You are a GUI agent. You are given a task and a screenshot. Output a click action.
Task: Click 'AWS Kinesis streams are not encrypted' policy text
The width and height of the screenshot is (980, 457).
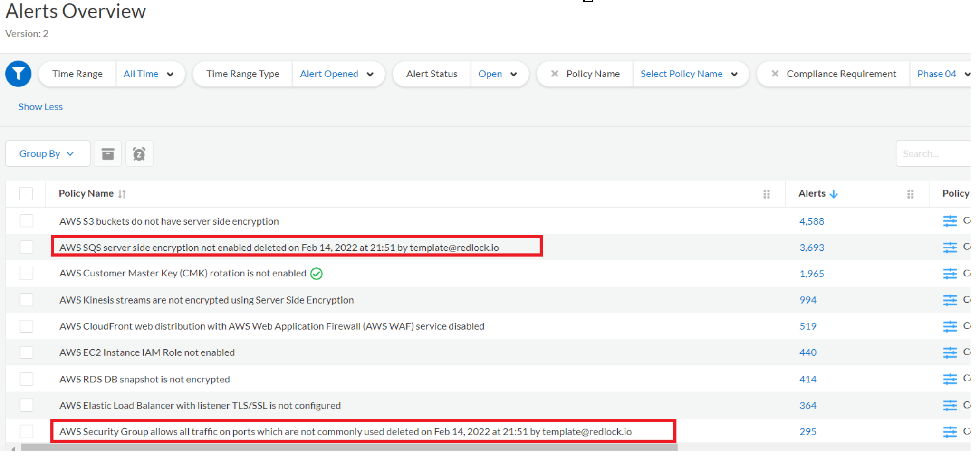pyautogui.click(x=207, y=300)
